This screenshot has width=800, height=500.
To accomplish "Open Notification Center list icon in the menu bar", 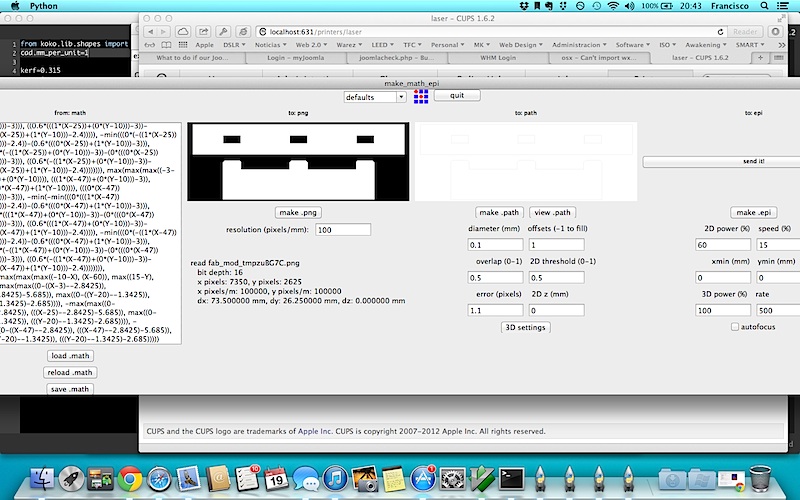I will click(783, 6).
